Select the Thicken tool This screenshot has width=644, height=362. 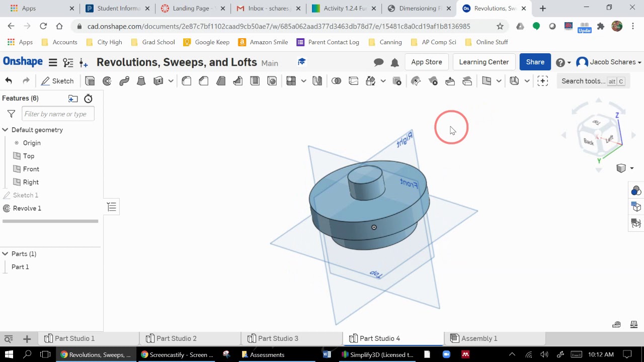point(158,81)
